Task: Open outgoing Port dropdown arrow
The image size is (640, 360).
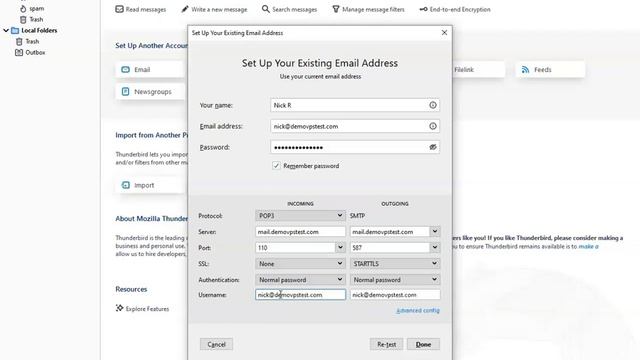Action: pos(435,248)
